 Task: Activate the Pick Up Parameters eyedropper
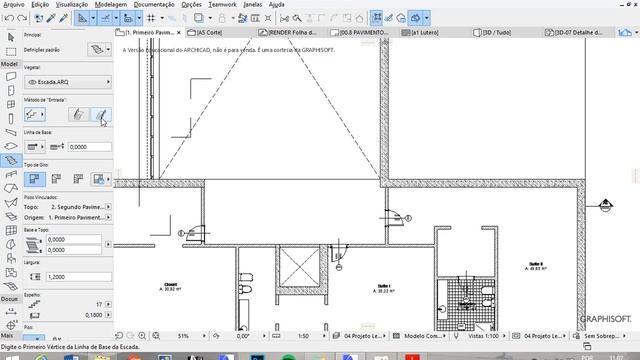[51, 18]
